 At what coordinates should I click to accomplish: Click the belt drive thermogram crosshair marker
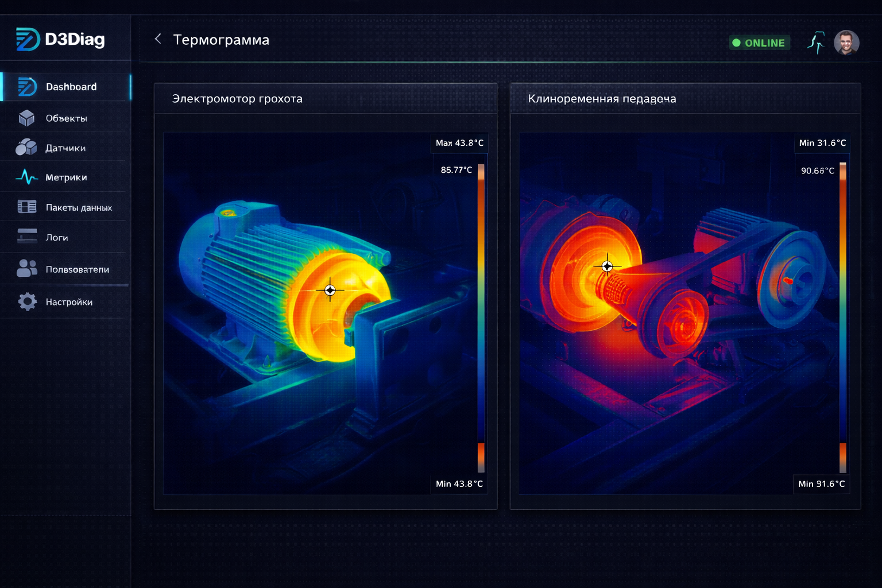point(607,266)
